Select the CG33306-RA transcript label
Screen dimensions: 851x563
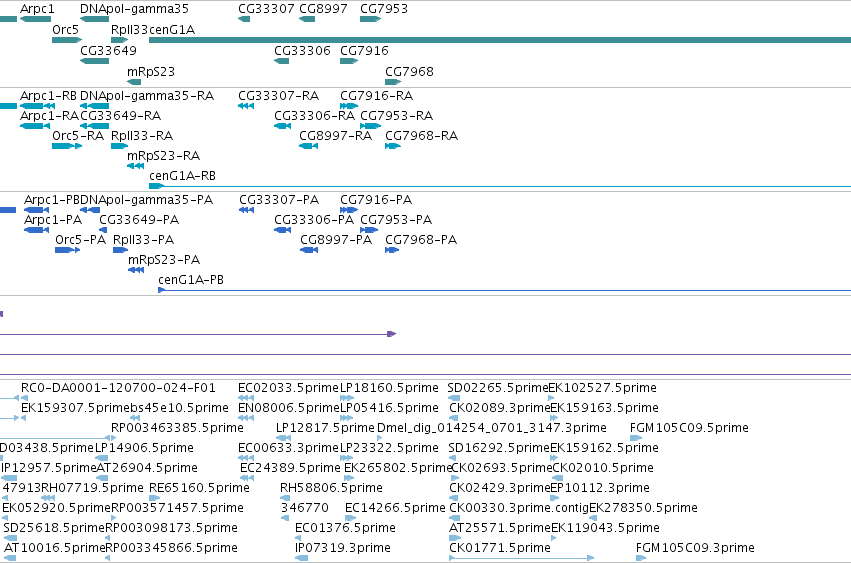click(314, 116)
